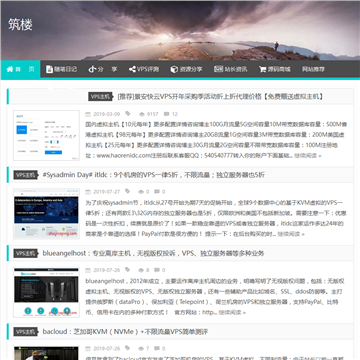
Task: Click calendar icon beside 2019-07-27
Action: click(88, 192)
